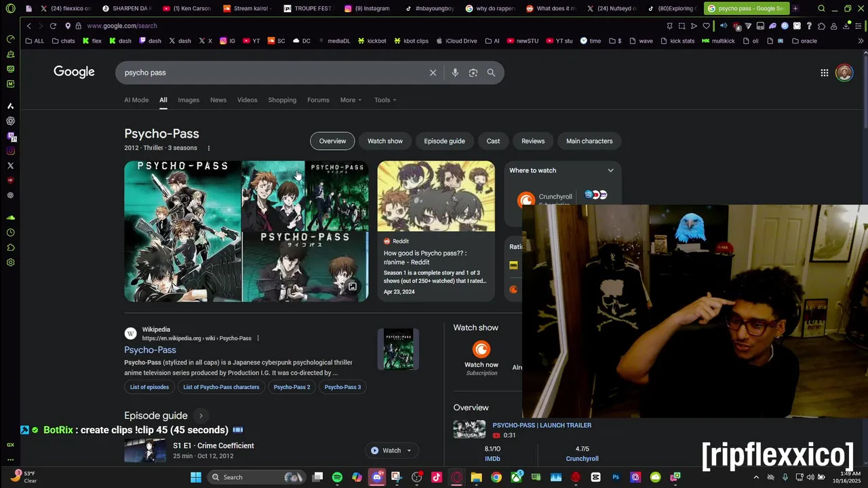This screenshot has height=488, width=868.
Task: Open List of Psycho-Pass characters sitelink
Action: click(221, 387)
